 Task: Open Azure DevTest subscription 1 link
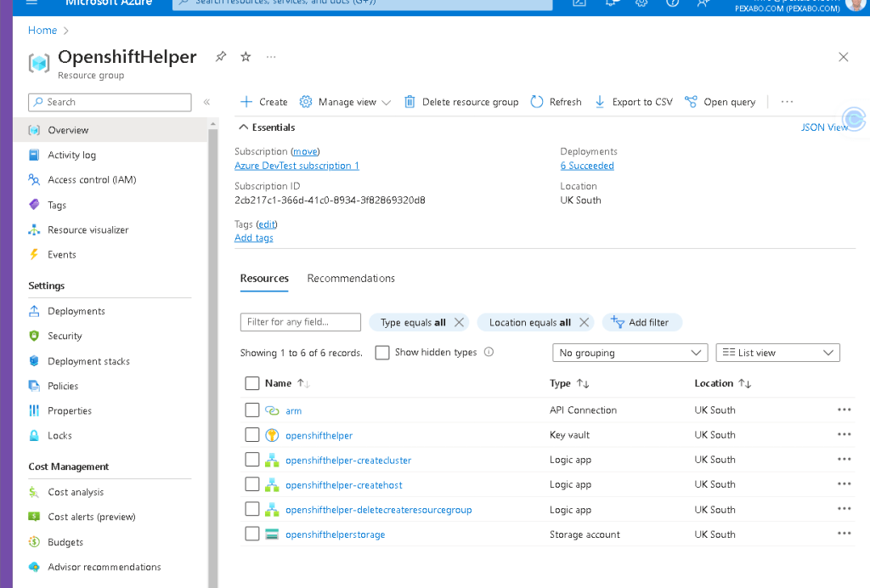coord(297,166)
